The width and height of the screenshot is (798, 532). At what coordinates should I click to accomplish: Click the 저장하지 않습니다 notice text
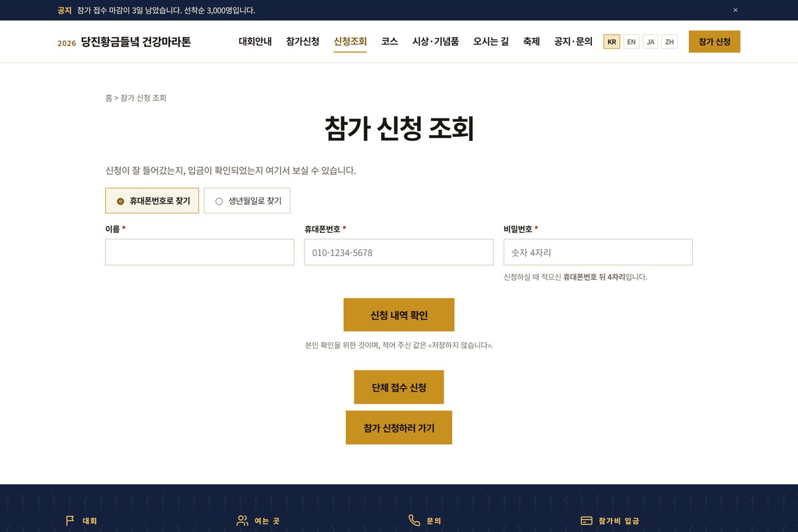(x=460, y=346)
